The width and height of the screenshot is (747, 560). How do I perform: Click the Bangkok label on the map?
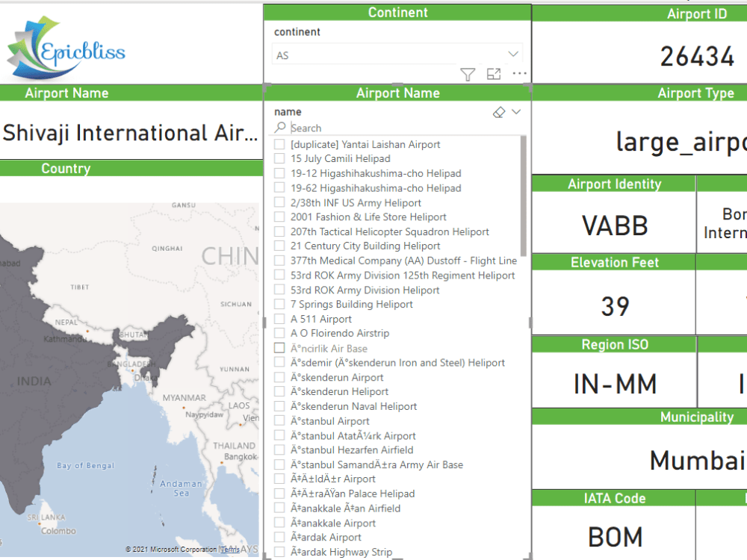pos(241,456)
